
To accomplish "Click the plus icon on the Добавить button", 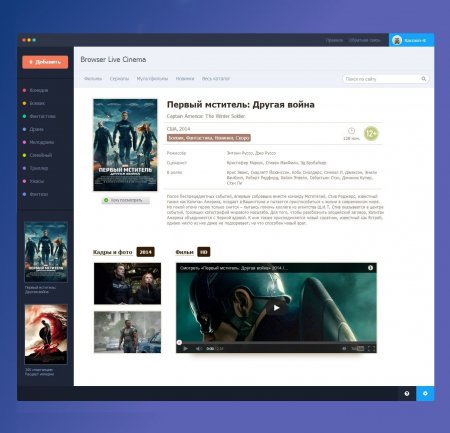I will point(31,62).
